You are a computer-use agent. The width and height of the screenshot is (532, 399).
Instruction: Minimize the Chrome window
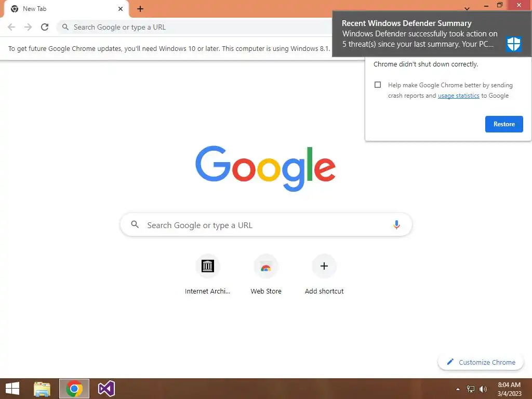[x=486, y=6]
